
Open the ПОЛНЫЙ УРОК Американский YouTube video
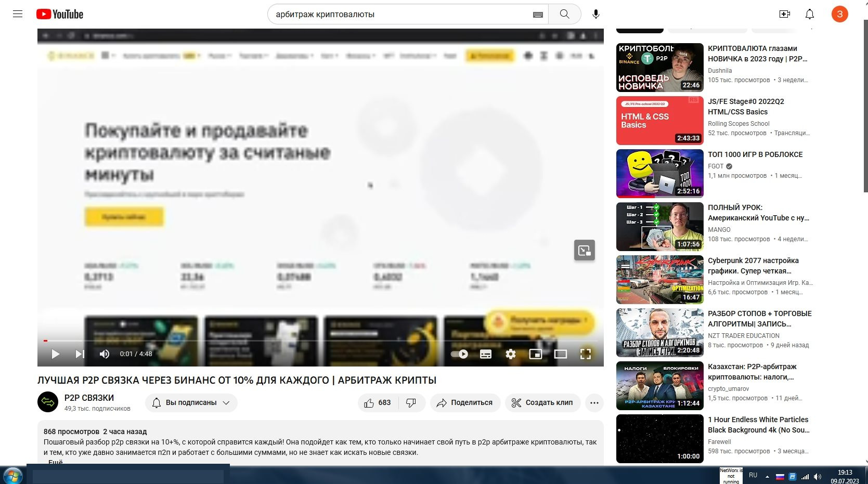pyautogui.click(x=758, y=213)
